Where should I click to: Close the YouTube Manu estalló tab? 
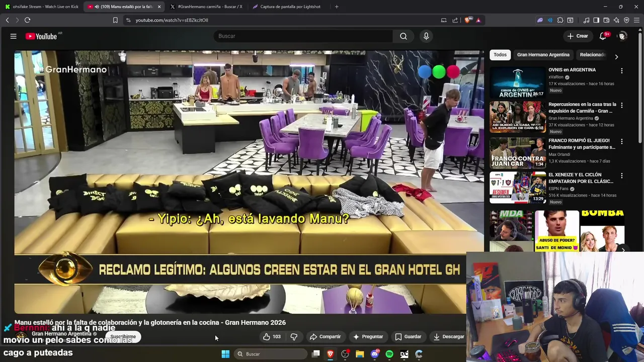(159, 7)
